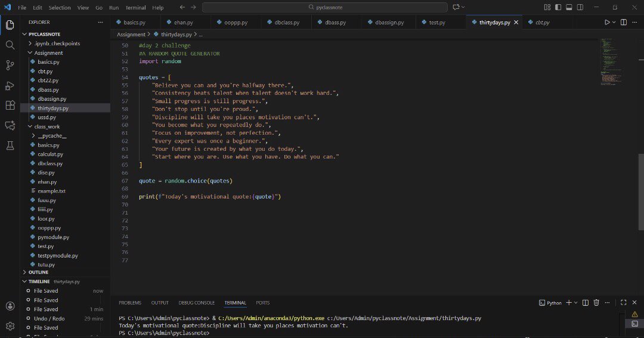The image size is (644, 338).
Task: Show the OUTPUT panel tab
Action: [x=160, y=303]
